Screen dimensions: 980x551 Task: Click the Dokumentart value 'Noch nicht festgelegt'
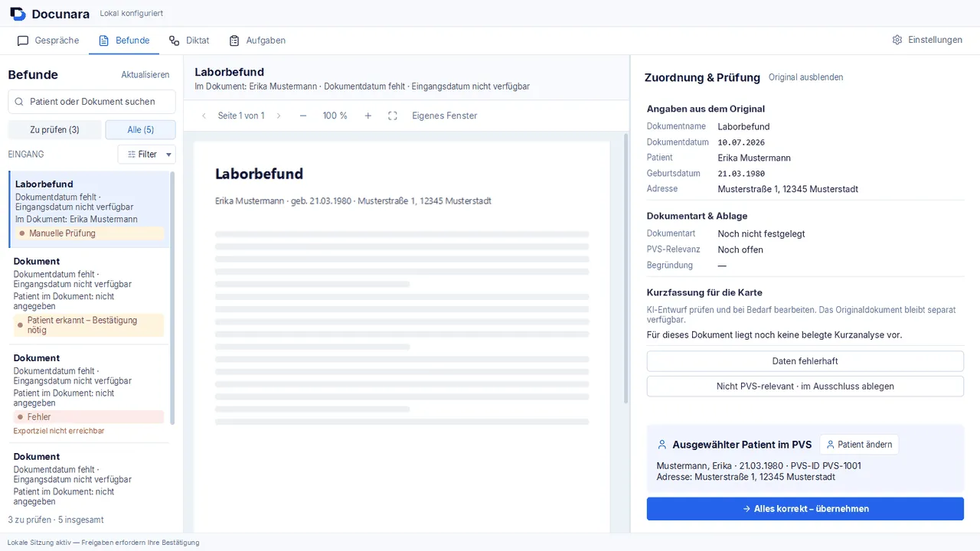click(761, 234)
